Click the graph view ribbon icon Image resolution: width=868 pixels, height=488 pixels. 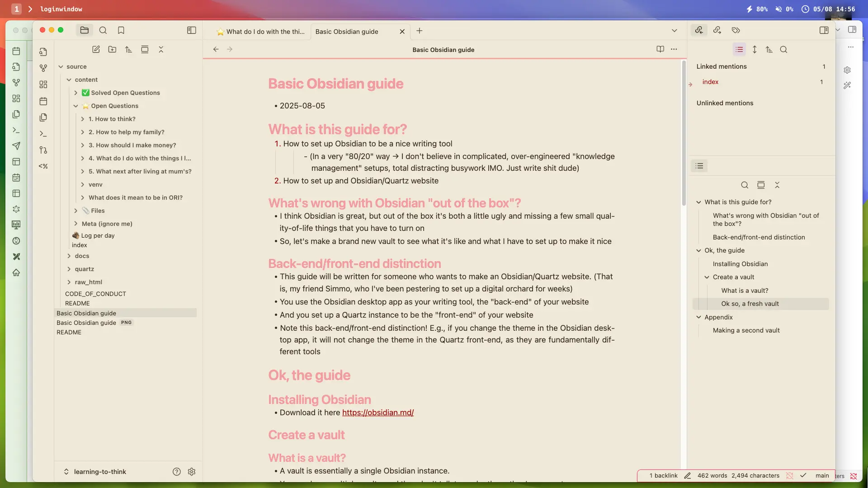[x=43, y=68]
